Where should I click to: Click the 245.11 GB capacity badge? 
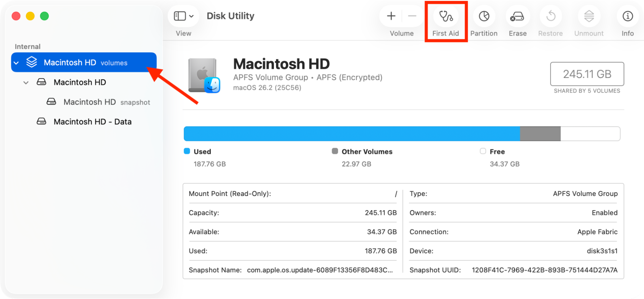pos(587,74)
